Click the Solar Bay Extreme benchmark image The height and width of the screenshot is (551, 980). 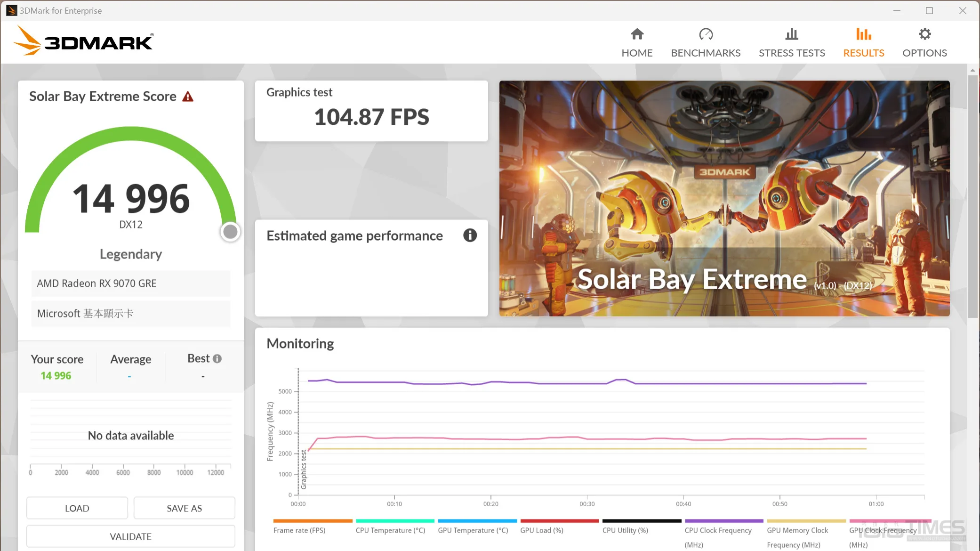click(724, 198)
